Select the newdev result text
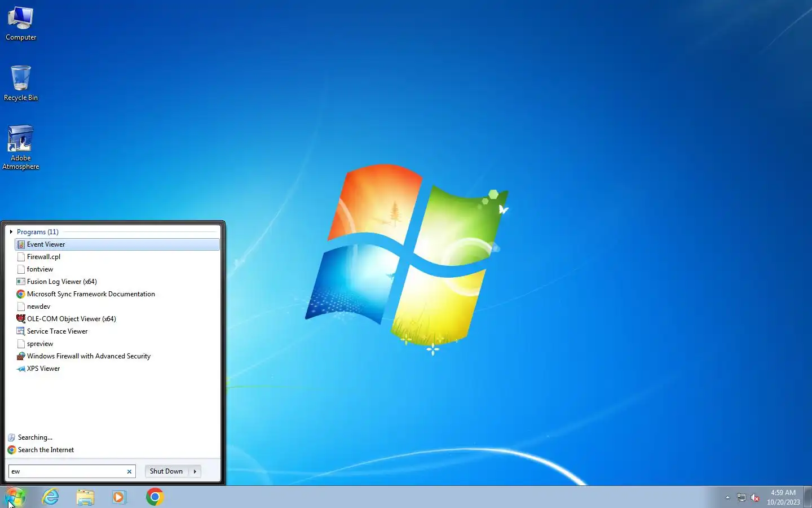Screen dimensions: 812x508 (38, 306)
